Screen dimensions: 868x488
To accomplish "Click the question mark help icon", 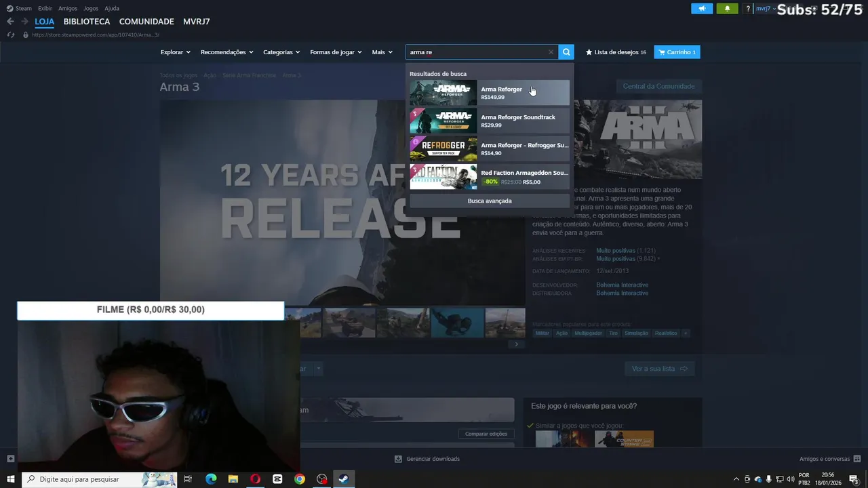I will click(748, 9).
